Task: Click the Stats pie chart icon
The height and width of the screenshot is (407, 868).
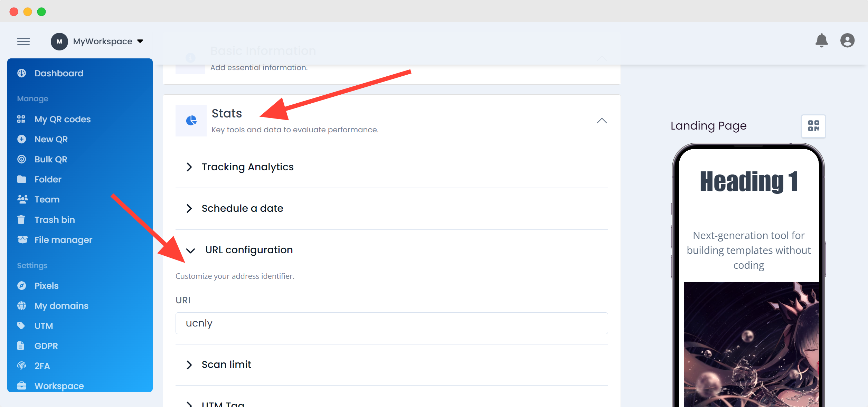Action: point(191,121)
